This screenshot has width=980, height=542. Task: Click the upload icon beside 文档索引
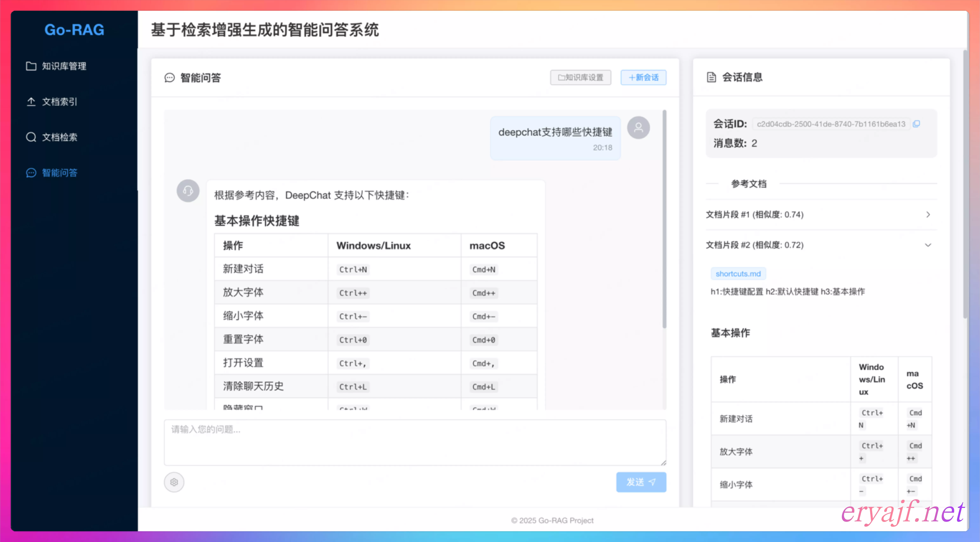[x=31, y=102]
